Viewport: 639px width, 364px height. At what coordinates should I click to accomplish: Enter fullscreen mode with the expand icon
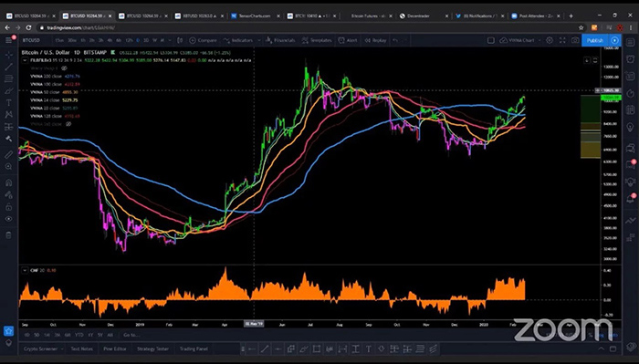562,40
